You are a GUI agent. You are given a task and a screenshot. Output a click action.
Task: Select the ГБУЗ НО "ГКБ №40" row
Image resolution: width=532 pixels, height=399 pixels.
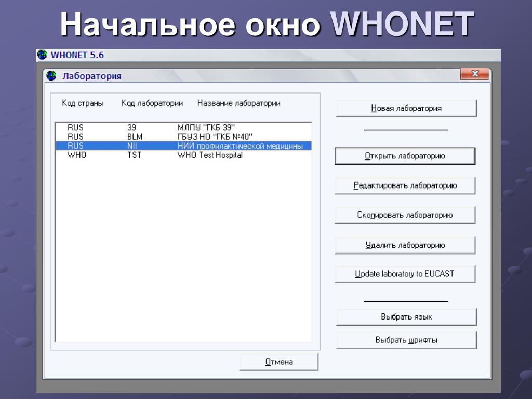[183, 137]
